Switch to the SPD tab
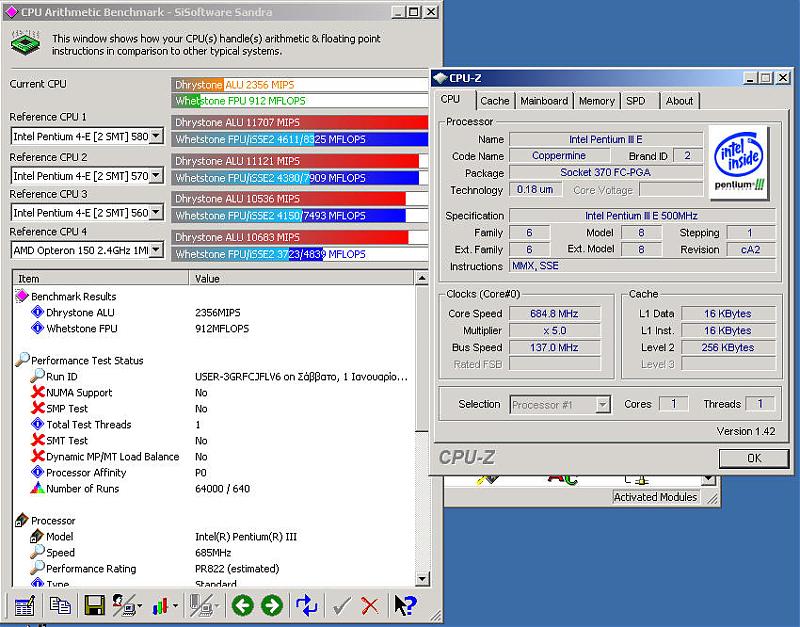The height and width of the screenshot is (627, 800). tap(636, 101)
